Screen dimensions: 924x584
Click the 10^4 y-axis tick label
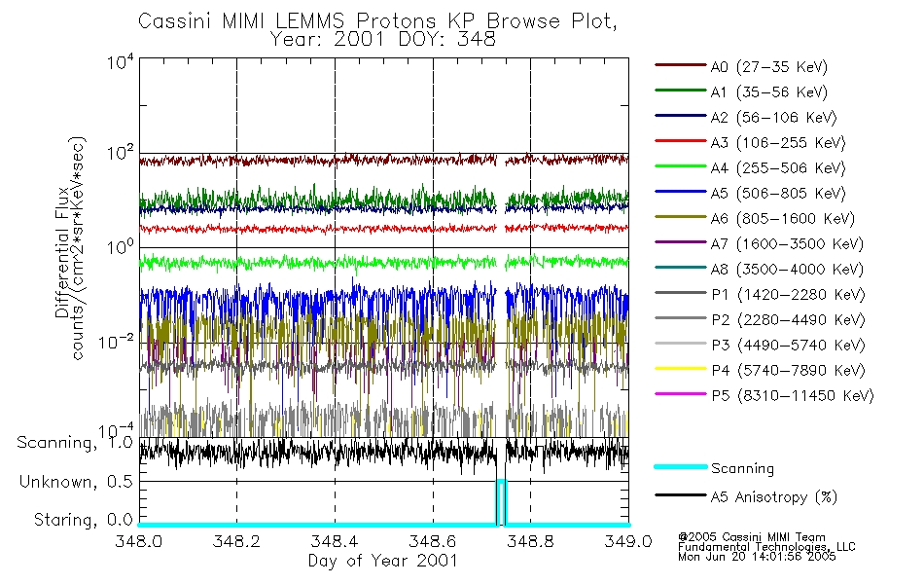pyautogui.click(x=121, y=61)
